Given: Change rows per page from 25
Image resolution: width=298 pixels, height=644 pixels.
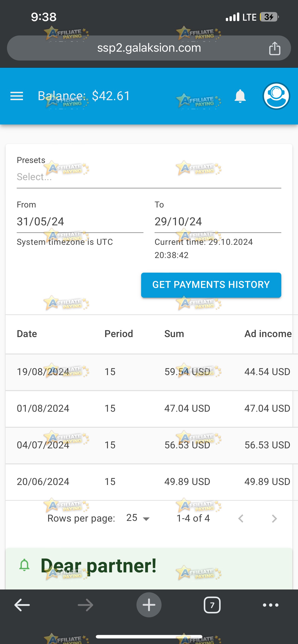Looking at the screenshot, I should click(x=138, y=518).
